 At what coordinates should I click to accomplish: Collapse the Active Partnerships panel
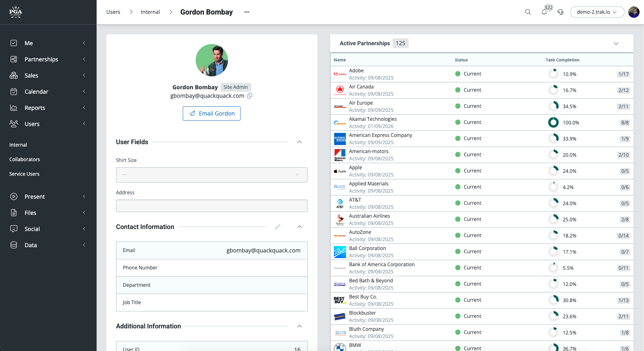pyautogui.click(x=616, y=44)
